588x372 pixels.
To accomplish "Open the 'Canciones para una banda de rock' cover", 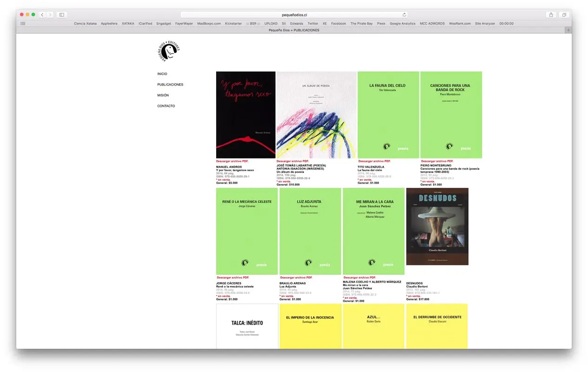I will coord(451,115).
